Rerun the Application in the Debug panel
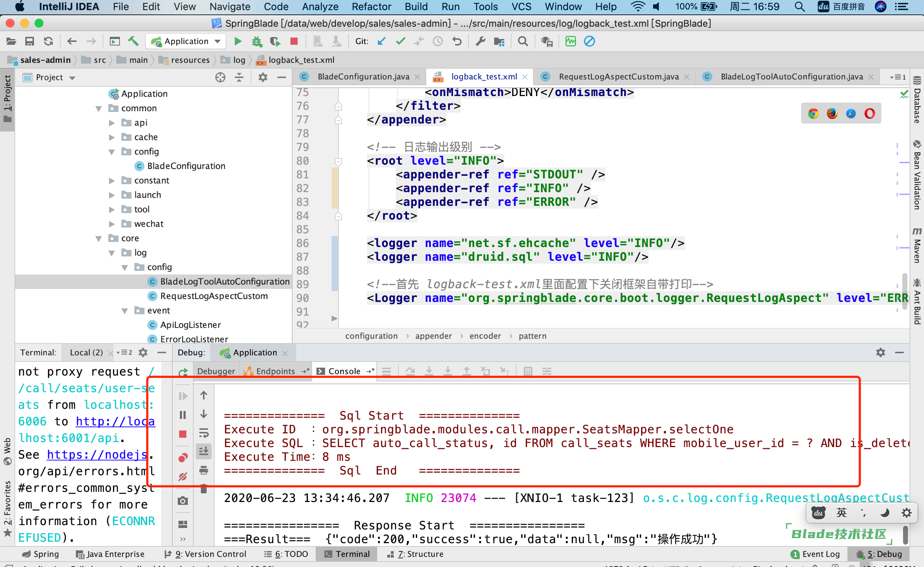The image size is (924, 567). click(183, 372)
